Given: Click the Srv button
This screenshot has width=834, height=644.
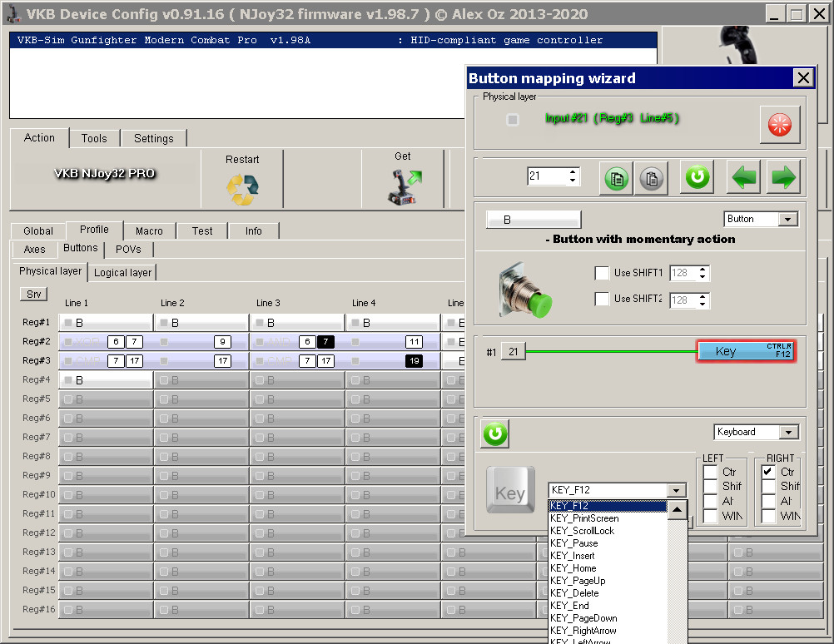Looking at the screenshot, I should [33, 294].
